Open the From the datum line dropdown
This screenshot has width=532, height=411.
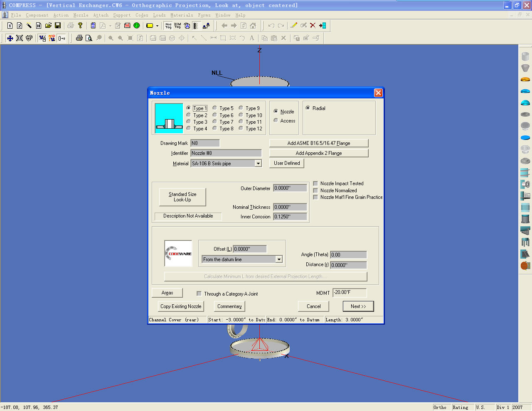279,259
